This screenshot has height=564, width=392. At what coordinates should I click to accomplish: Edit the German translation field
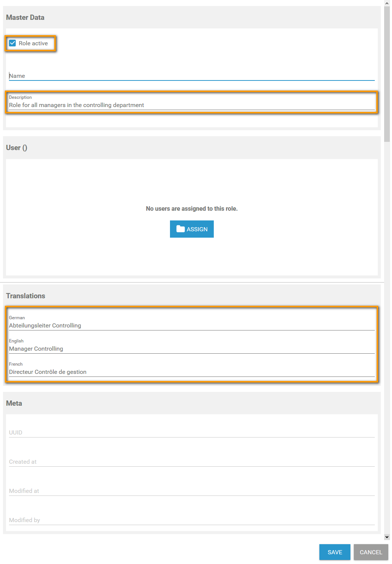pyautogui.click(x=191, y=325)
